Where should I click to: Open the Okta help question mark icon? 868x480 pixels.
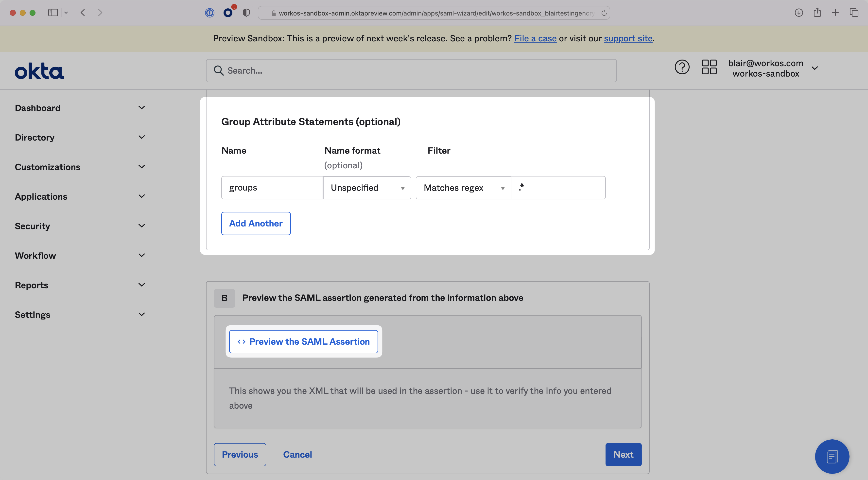(682, 67)
